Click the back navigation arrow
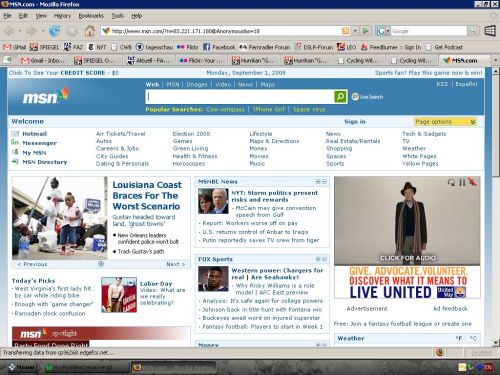The width and height of the screenshot is (500, 375). pyautogui.click(x=9, y=31)
